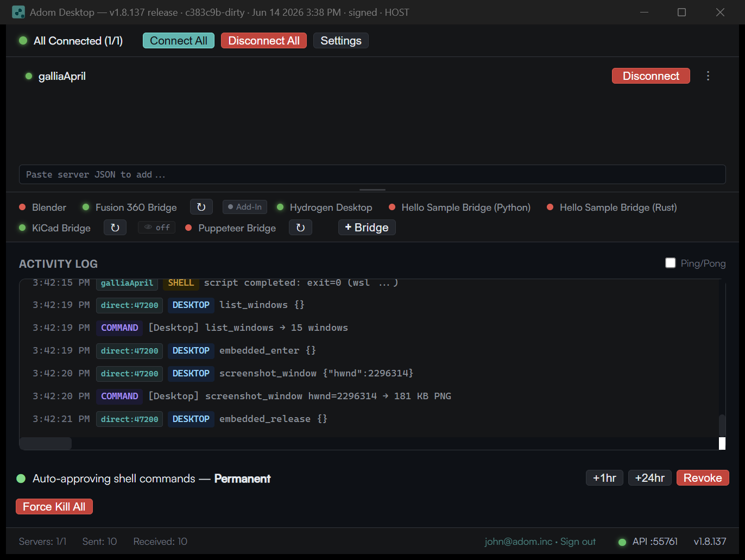This screenshot has height=560, width=745.
Task: Click the v1.8.137 version in status bar
Action: coord(710,542)
